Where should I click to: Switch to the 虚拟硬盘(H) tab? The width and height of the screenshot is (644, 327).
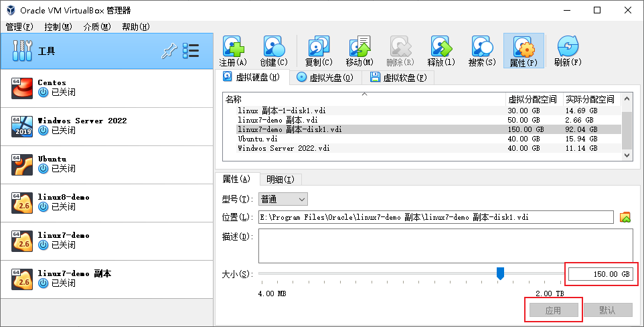point(252,77)
